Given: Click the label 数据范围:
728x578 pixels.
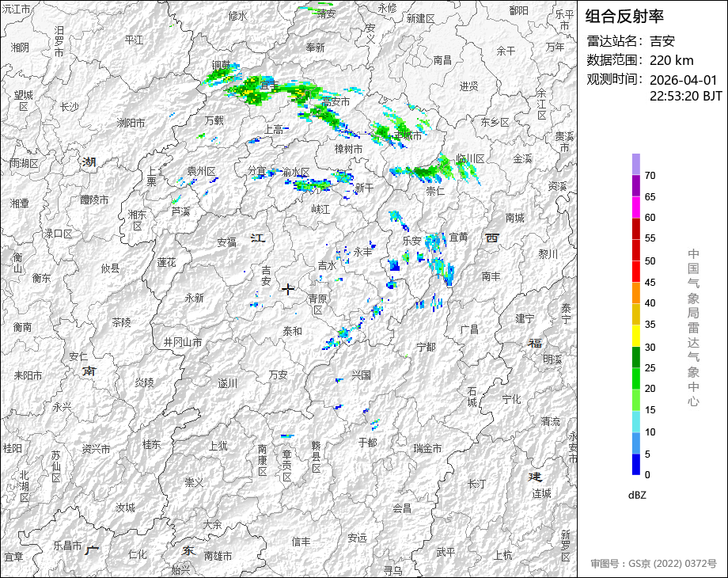Looking at the screenshot, I should coord(615,60).
